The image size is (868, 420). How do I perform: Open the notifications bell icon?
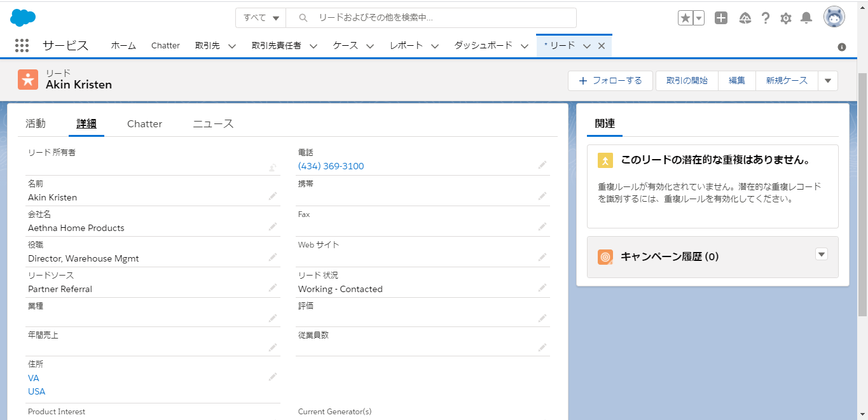tap(806, 18)
